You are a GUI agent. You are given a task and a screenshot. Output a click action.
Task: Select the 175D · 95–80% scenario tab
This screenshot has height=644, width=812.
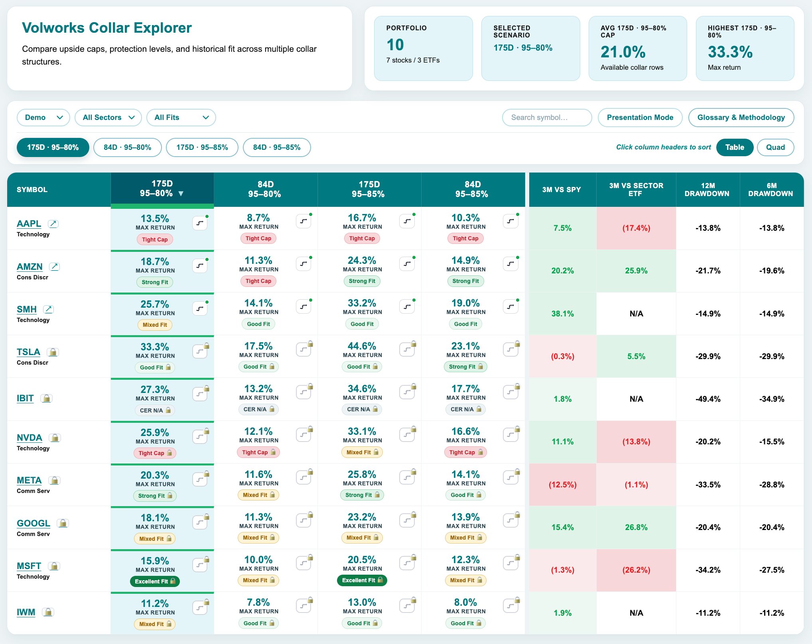pyautogui.click(x=53, y=147)
